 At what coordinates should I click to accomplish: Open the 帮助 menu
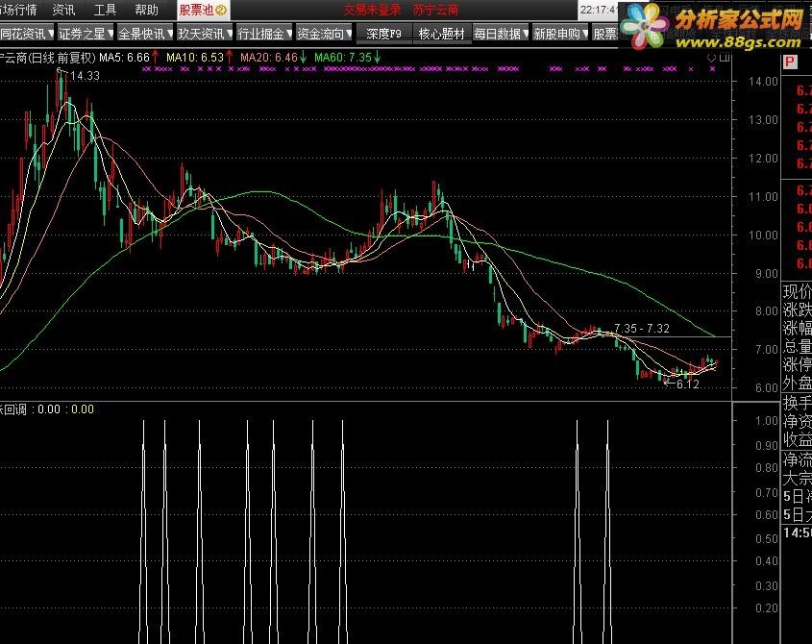147,10
